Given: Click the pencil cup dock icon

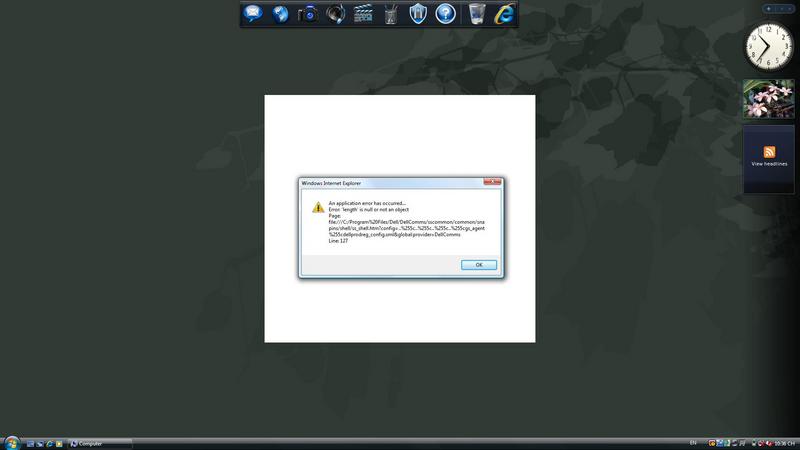Looking at the screenshot, I should click(x=391, y=14).
